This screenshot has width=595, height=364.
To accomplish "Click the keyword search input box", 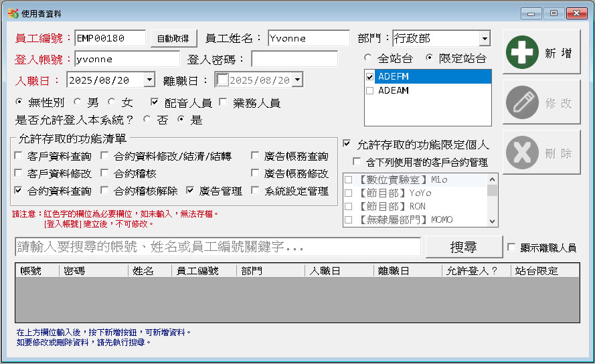I will pyautogui.click(x=218, y=247).
